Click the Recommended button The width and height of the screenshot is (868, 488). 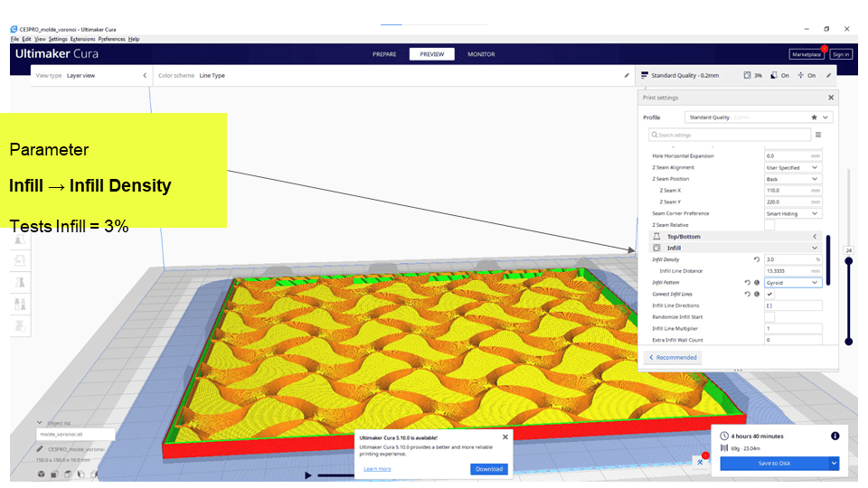point(674,357)
